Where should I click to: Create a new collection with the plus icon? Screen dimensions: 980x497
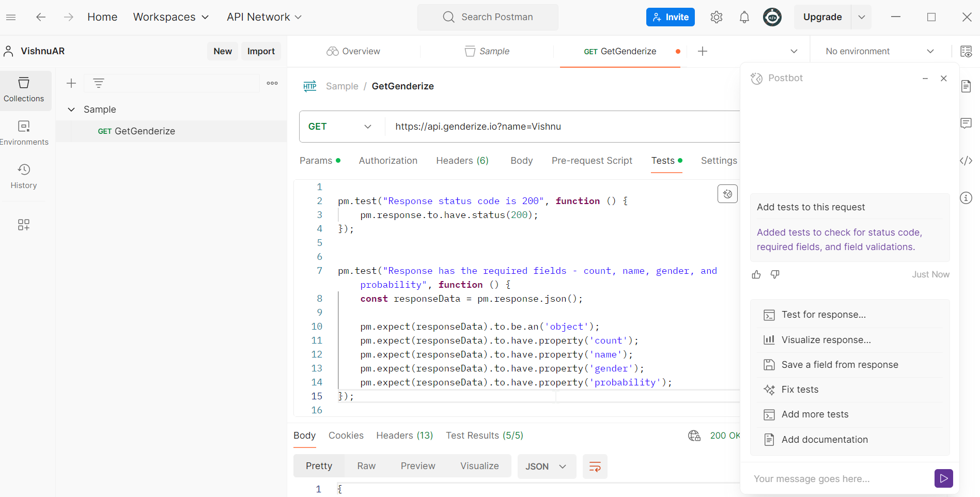pyautogui.click(x=71, y=83)
